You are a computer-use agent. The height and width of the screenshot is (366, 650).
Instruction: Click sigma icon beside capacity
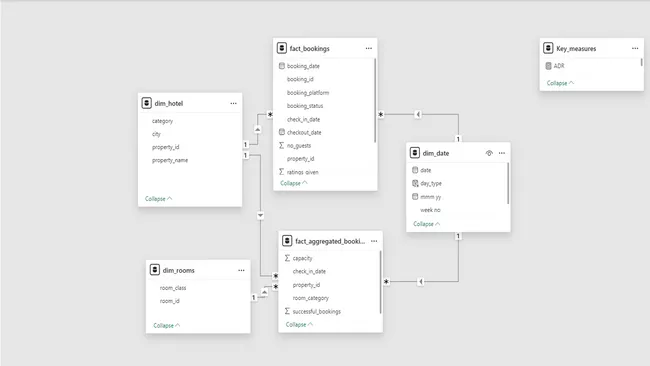coord(287,258)
